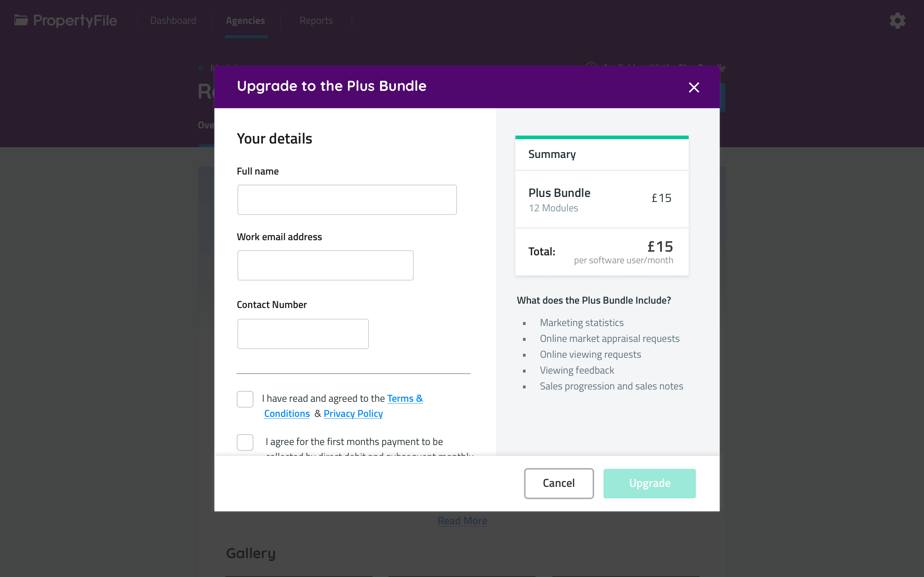Check the direct debit payment agreement box

coord(245,442)
